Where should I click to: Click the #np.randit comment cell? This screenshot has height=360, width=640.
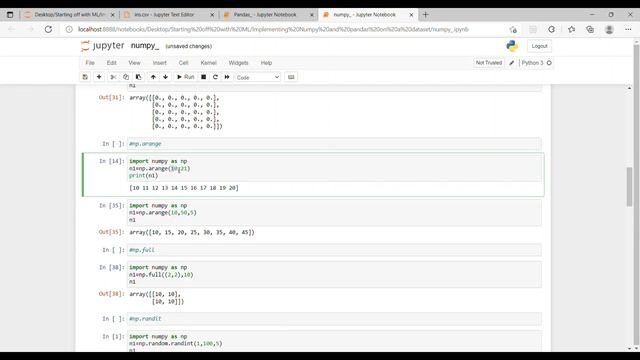tap(334, 318)
